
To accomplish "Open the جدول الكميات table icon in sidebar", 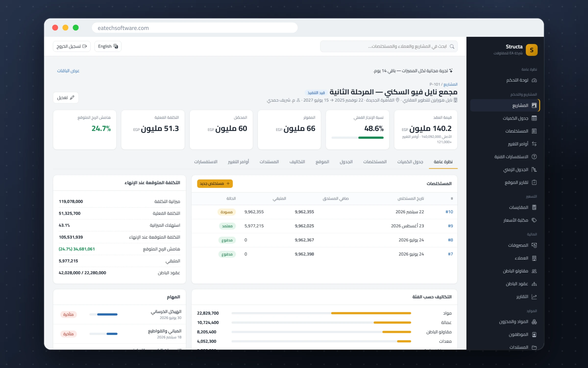I will tap(534, 118).
